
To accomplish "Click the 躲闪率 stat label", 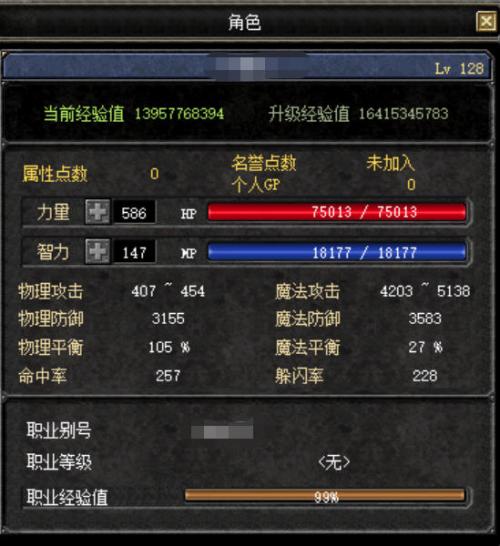I will 299,376.
